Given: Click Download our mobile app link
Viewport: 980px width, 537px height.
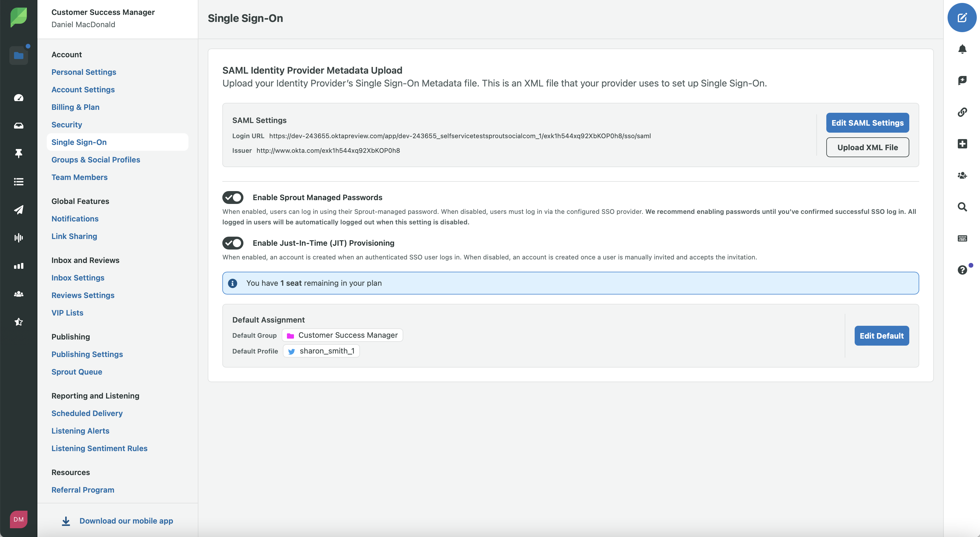Looking at the screenshot, I should (x=126, y=521).
